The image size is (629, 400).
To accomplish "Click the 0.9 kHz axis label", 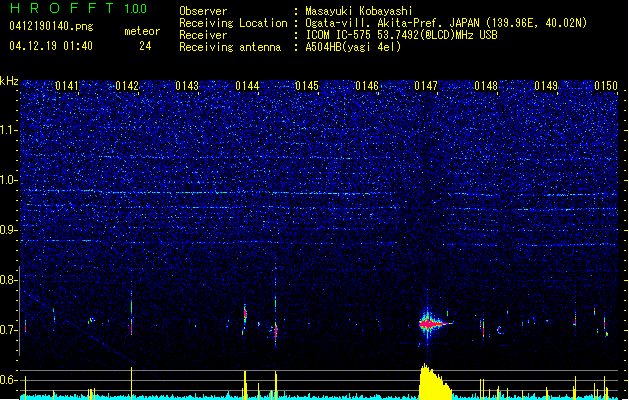I will pos(9,230).
